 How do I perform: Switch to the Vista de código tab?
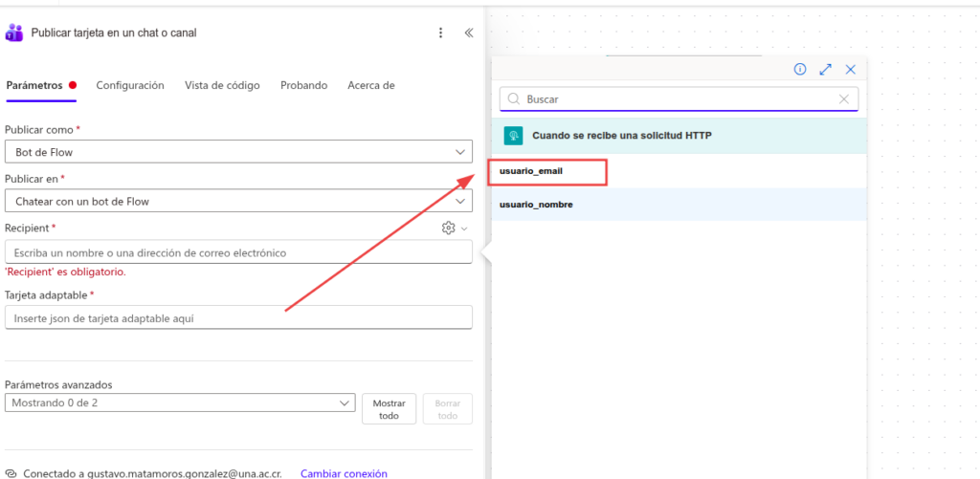click(222, 85)
